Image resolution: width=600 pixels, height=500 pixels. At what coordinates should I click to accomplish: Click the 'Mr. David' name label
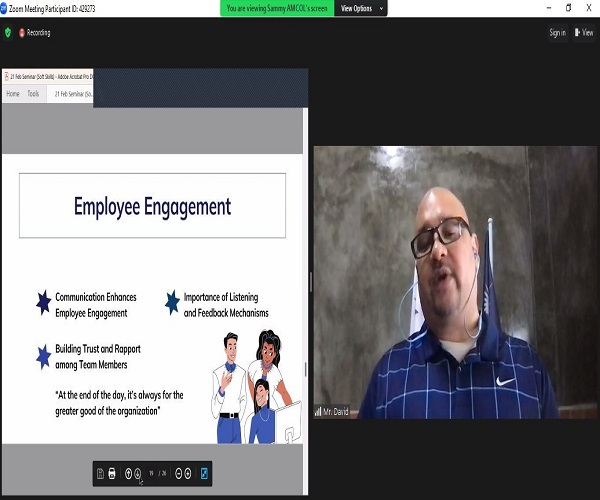[x=336, y=412]
